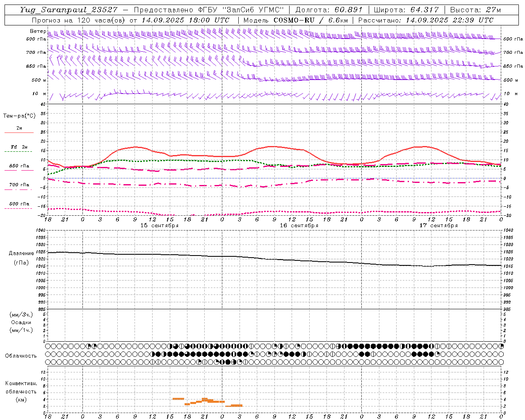Click the 850 гПа temperature legend entry

pyautogui.click(x=19, y=166)
